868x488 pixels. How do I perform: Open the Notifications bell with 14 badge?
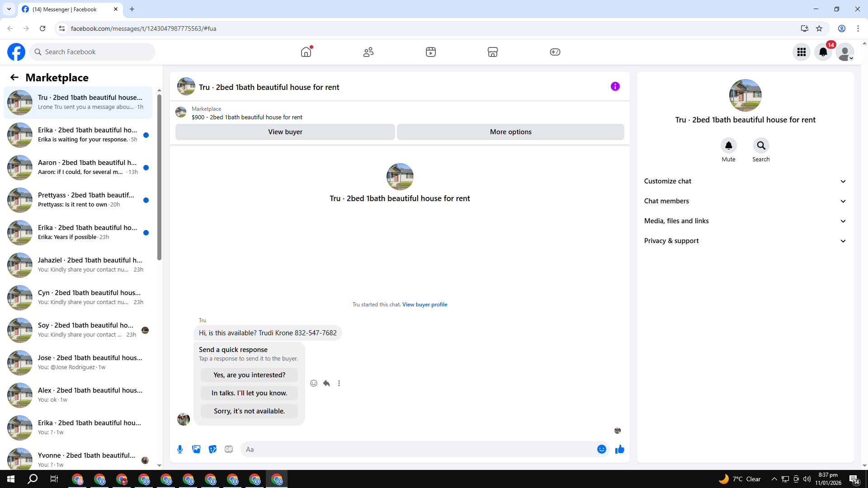(823, 52)
